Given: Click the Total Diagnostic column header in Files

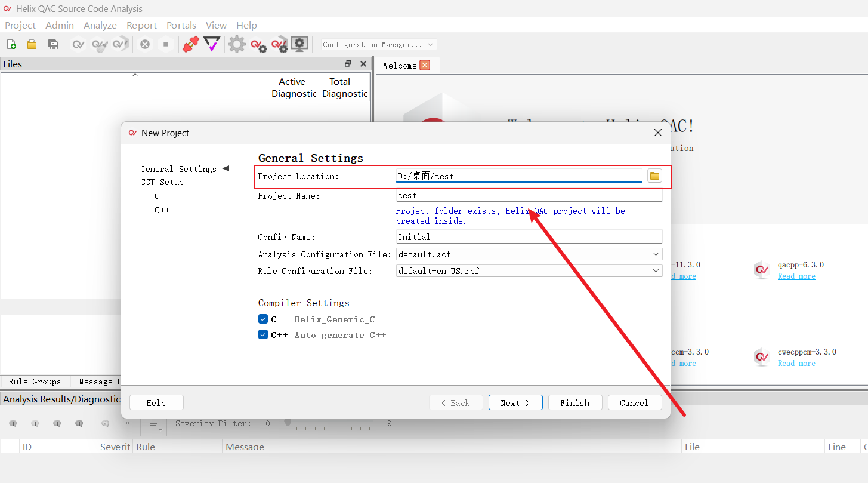Looking at the screenshot, I should (344, 87).
